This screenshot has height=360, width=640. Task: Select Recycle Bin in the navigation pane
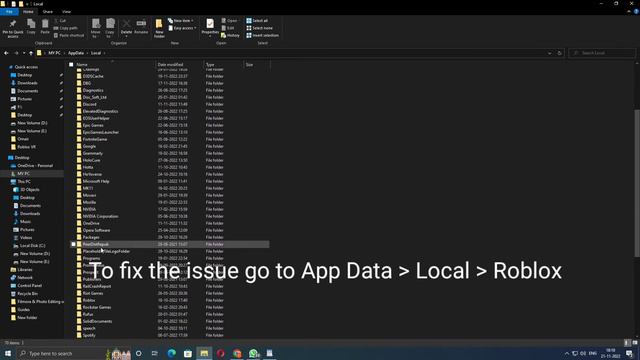tap(27, 293)
